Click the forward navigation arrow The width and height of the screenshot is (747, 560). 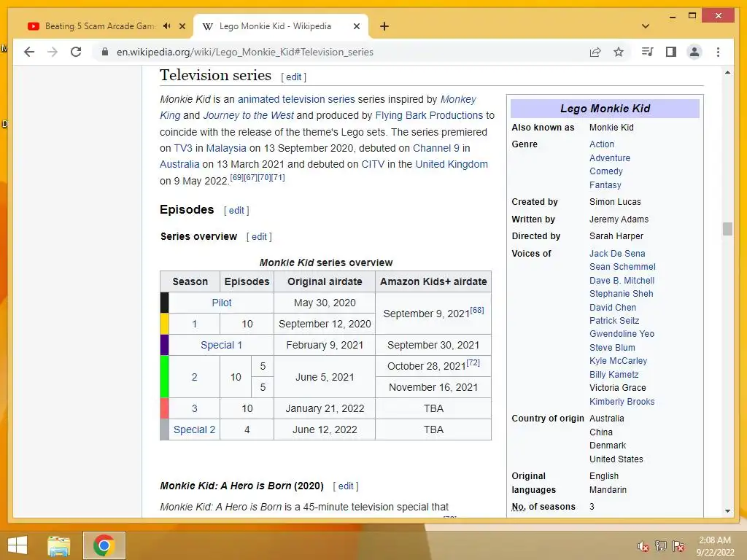click(53, 52)
